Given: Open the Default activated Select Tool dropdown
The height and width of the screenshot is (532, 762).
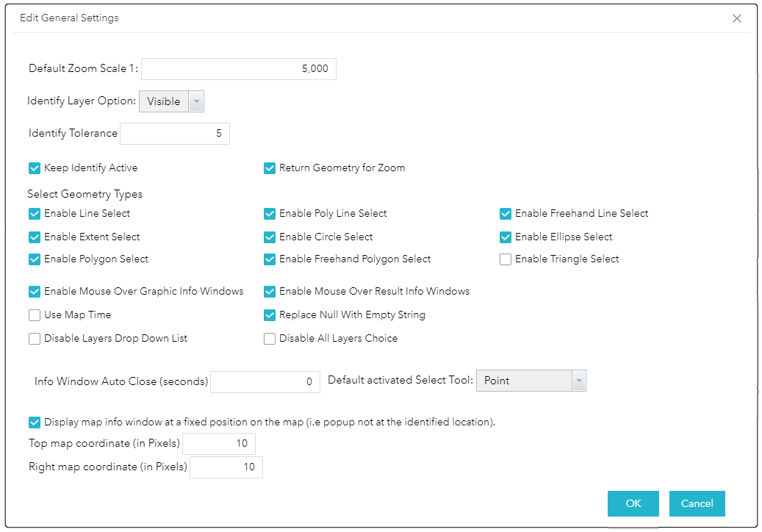Looking at the screenshot, I should pos(579,380).
